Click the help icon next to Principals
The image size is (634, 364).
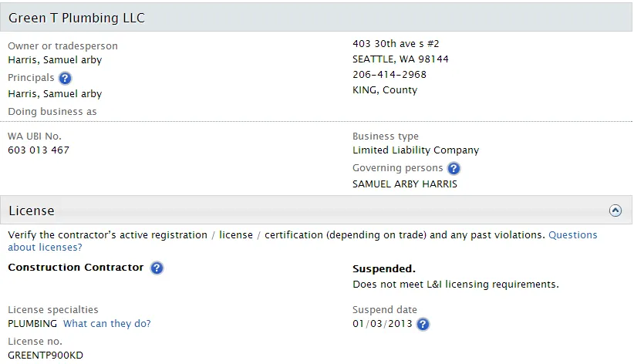65,78
